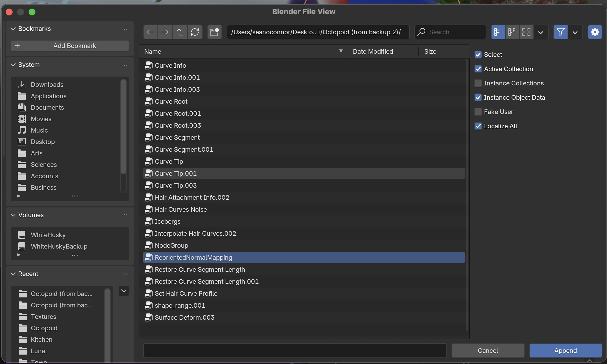Switch to vertical list display mode

498,32
